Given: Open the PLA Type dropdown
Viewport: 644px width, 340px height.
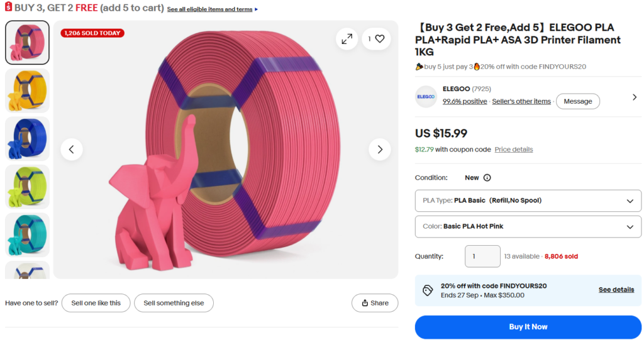Looking at the screenshot, I should tap(528, 201).
